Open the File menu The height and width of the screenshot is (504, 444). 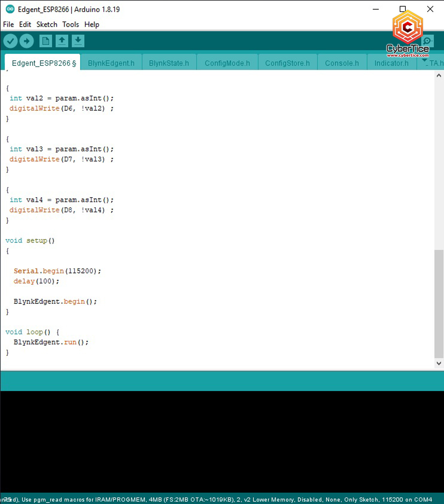pos(8,25)
